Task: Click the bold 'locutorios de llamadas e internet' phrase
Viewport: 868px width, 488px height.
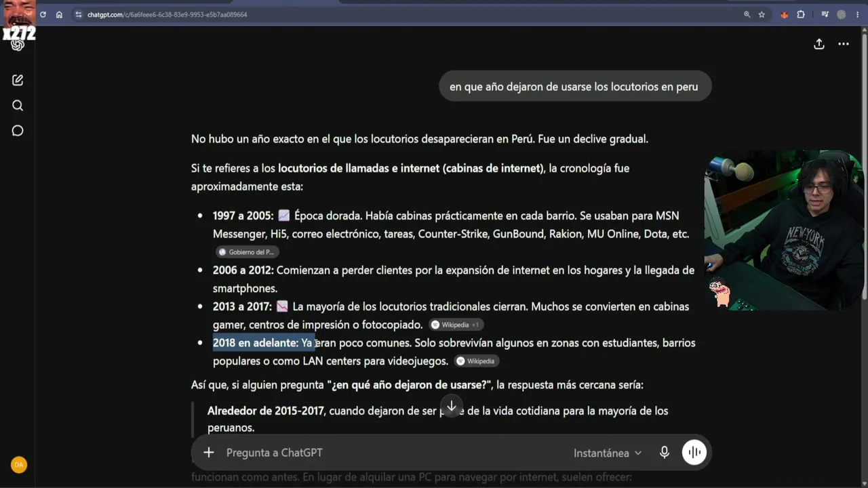Action: pyautogui.click(x=359, y=168)
